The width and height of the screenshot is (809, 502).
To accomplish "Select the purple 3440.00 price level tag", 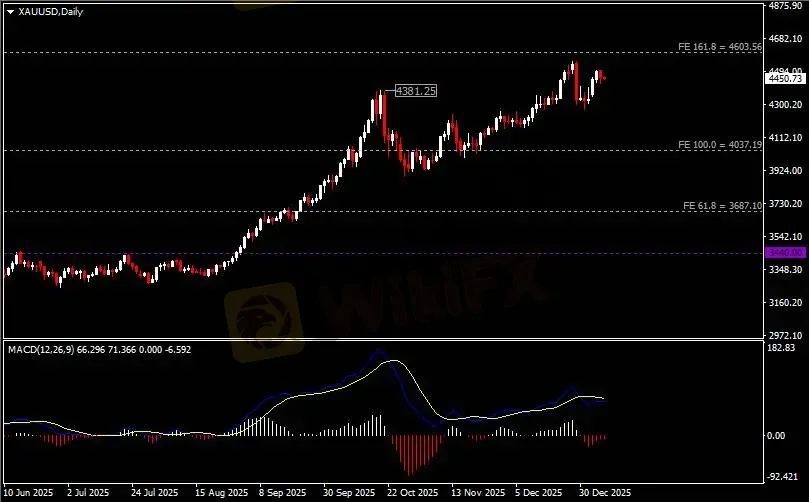I will pyautogui.click(x=785, y=253).
